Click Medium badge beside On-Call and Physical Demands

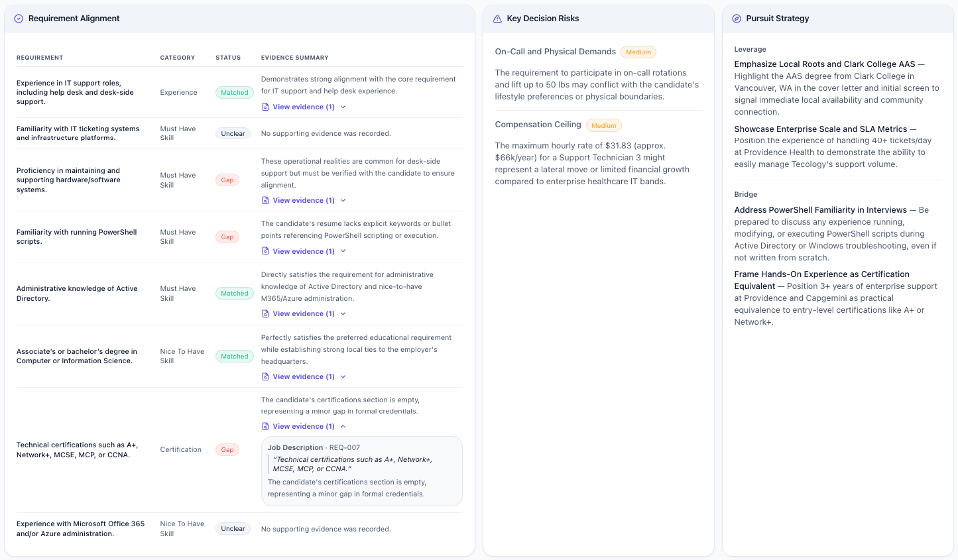(x=638, y=52)
